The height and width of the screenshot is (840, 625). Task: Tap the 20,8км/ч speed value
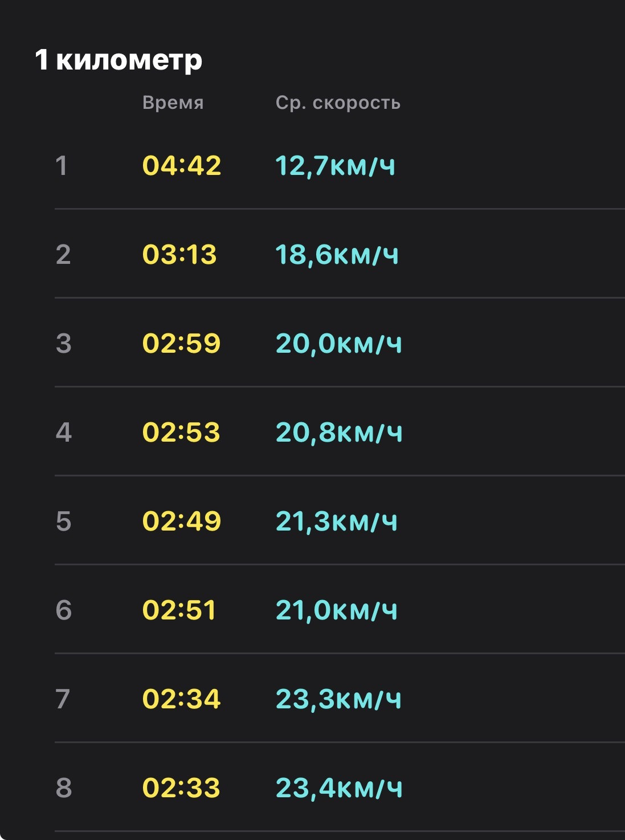click(x=339, y=433)
